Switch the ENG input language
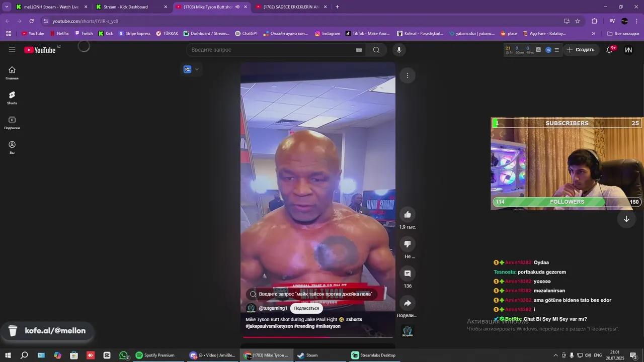The image size is (644, 362). coord(598,355)
